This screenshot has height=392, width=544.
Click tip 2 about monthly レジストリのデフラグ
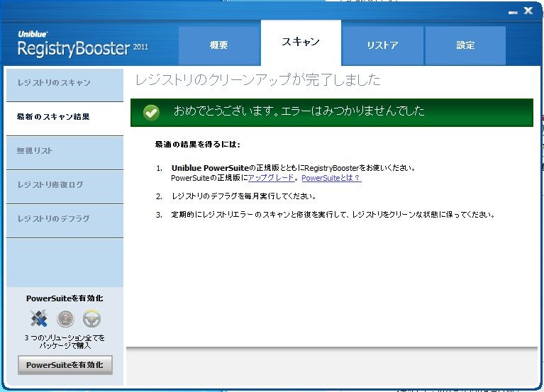(243, 196)
